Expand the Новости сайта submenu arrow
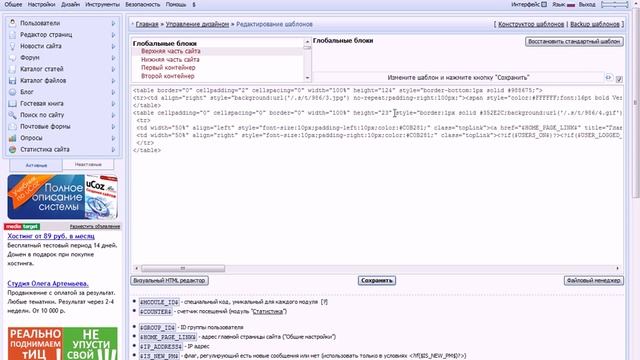Image resolution: width=640 pixels, height=360 pixels. coord(113,46)
